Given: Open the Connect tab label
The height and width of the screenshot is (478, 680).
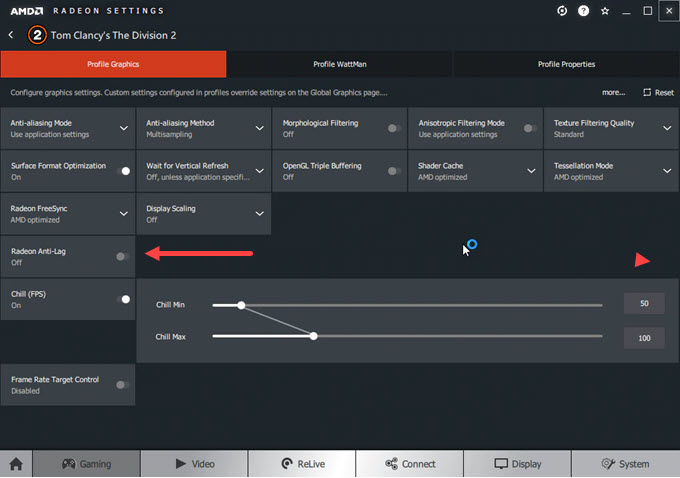Looking at the screenshot, I should pos(418,464).
